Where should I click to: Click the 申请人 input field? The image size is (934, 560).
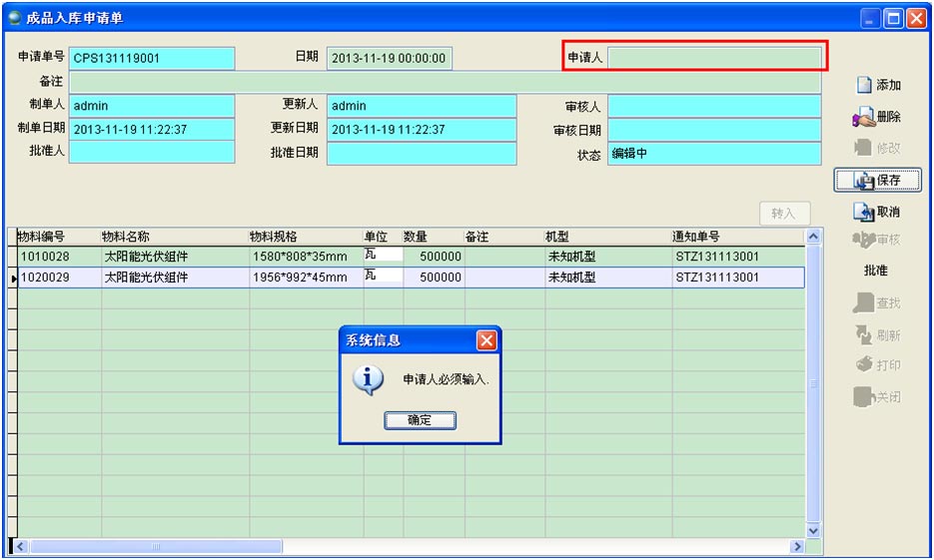[714, 58]
